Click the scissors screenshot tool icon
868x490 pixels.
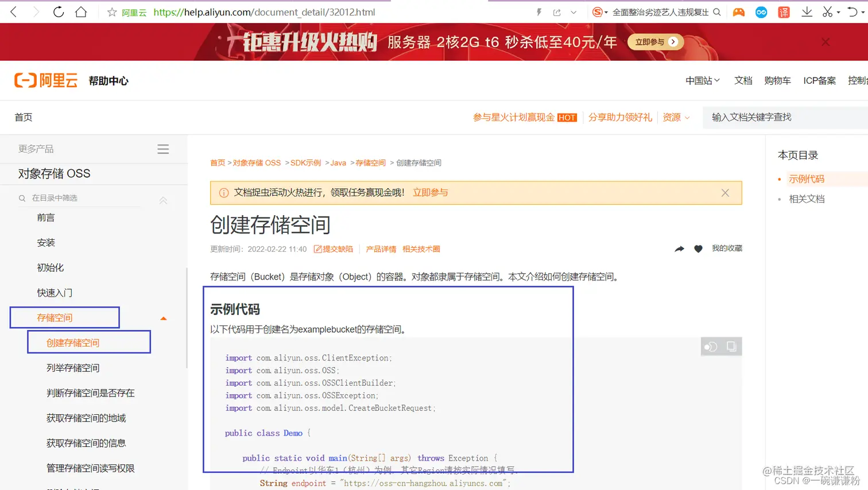click(827, 12)
